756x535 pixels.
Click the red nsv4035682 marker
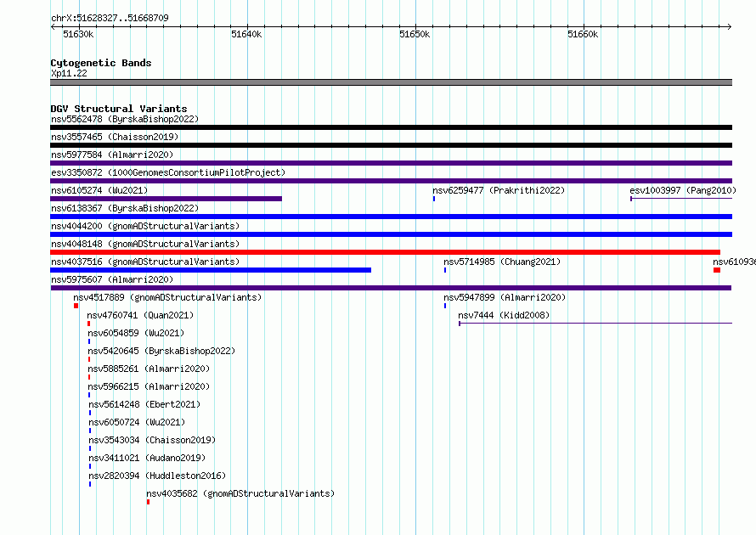pyautogui.click(x=148, y=502)
